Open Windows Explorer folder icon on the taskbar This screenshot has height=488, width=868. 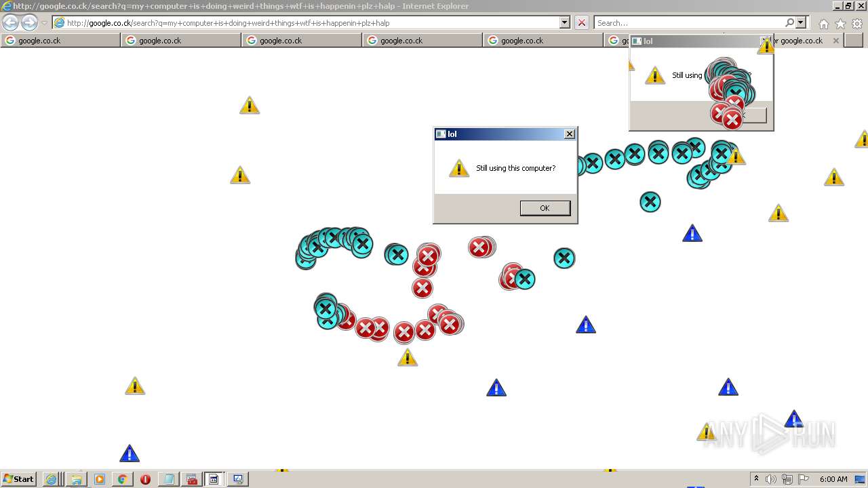point(76,479)
